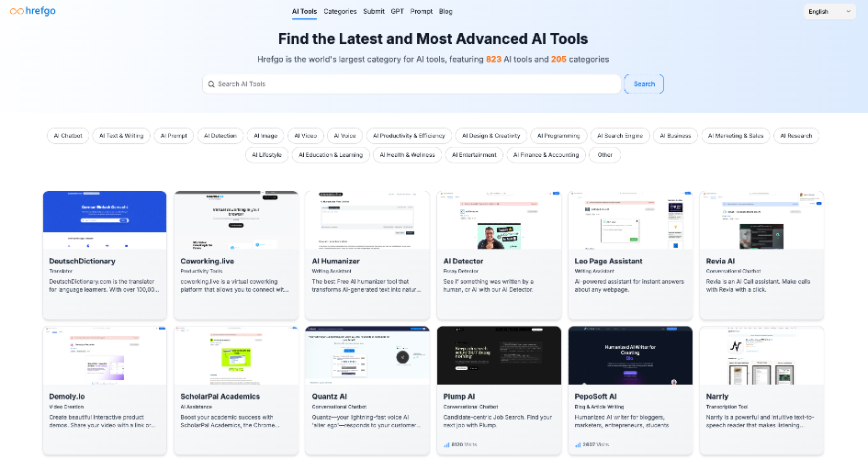868x459 pixels.
Task: Click the Plump AI title
Action: tap(459, 397)
